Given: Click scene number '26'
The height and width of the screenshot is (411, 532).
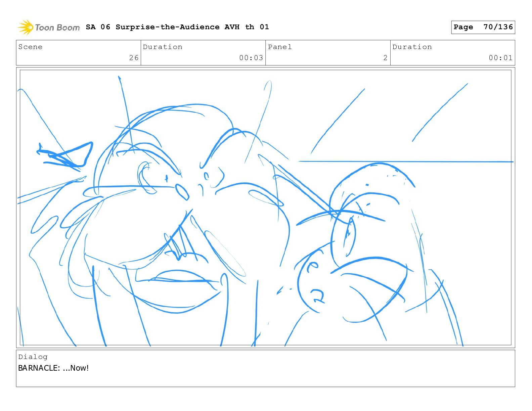Looking at the screenshot, I should [x=134, y=58].
